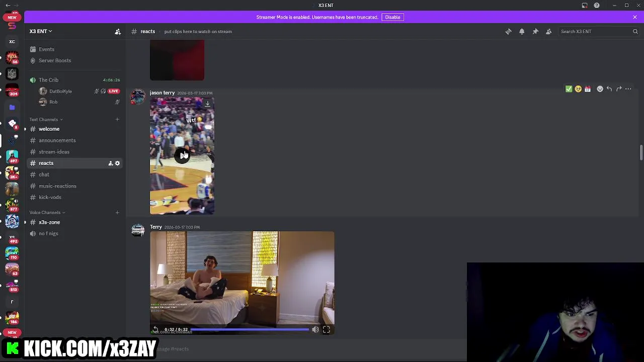React with green check mark emoji
Viewport: 644px width, 362px height.
point(569,89)
